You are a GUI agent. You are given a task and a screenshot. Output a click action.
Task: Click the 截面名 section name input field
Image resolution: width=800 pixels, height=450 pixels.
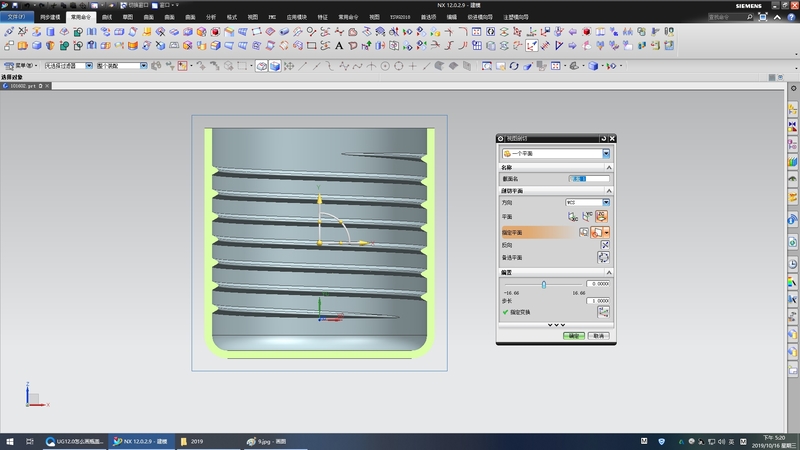pyautogui.click(x=589, y=178)
